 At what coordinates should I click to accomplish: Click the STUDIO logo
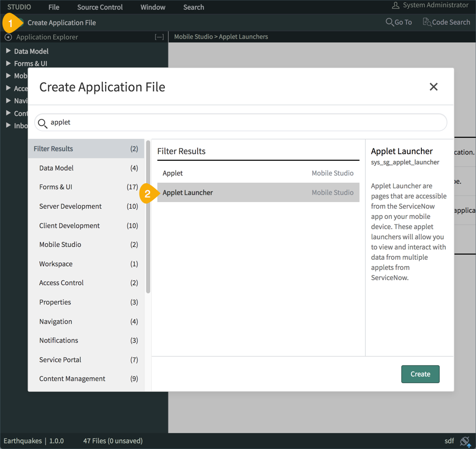(x=18, y=7)
